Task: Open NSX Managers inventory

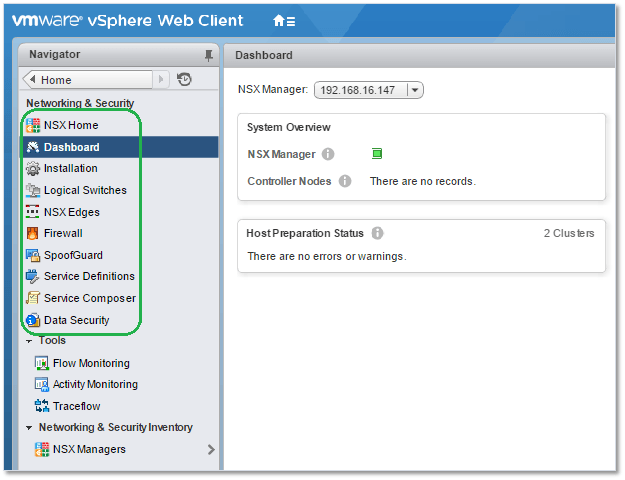Action: point(89,449)
